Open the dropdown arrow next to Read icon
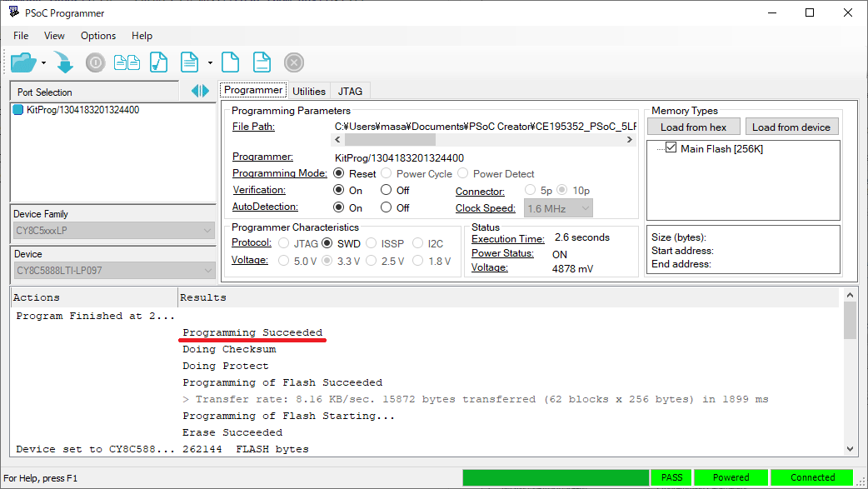 [211, 63]
